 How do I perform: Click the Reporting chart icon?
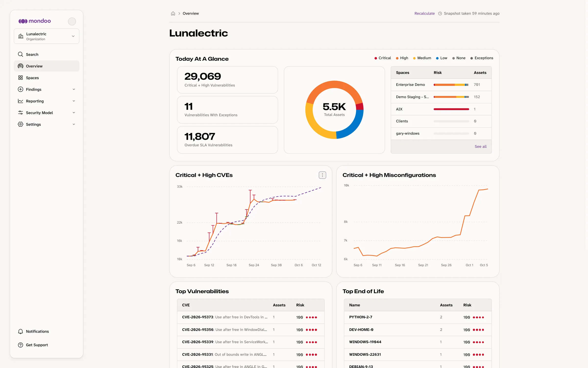(21, 101)
